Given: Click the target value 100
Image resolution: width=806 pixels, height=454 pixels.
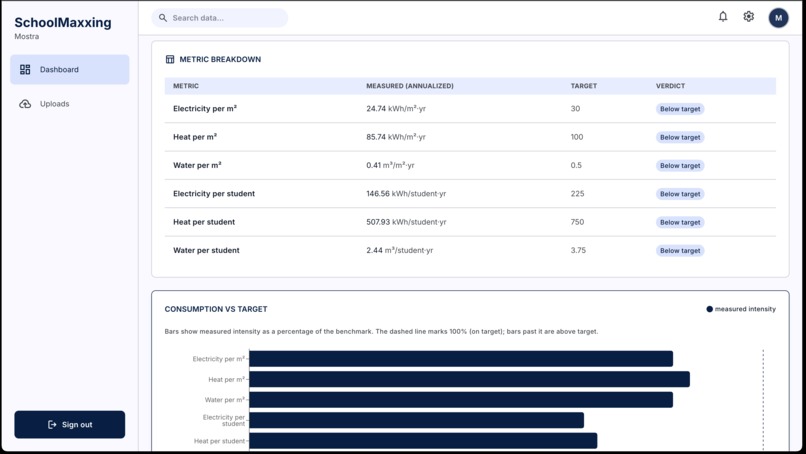Looking at the screenshot, I should point(577,137).
